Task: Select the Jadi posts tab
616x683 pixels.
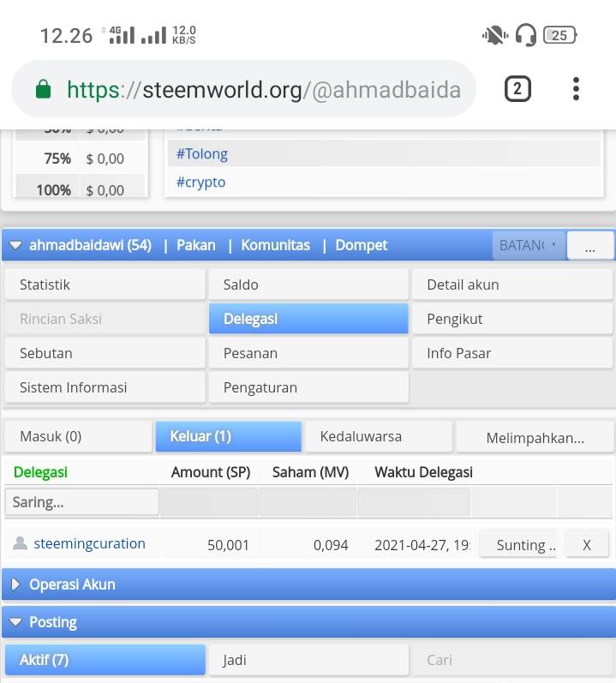Action: 308,660
